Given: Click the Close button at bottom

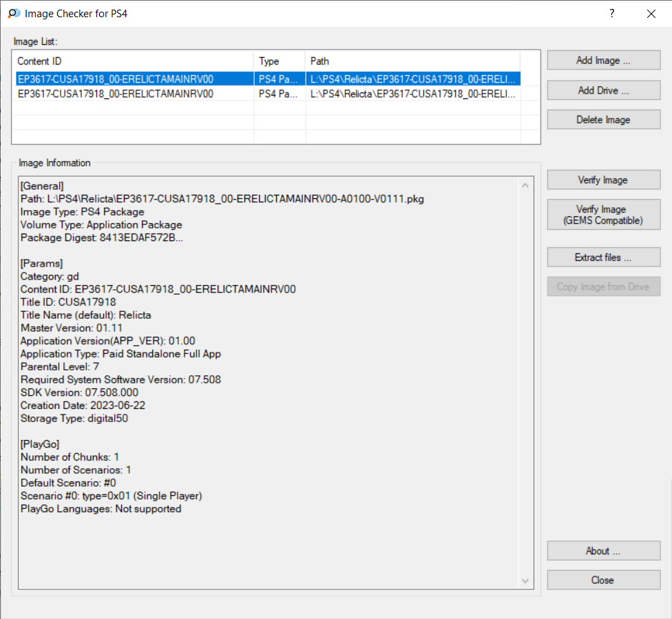Looking at the screenshot, I should click(603, 580).
